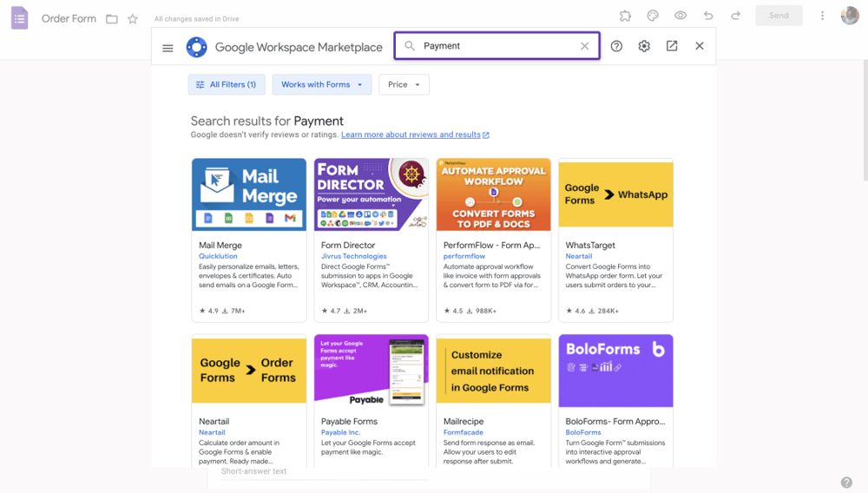This screenshot has height=493, width=868.
Task: Click the PerformFlow 988K+ downloads
Action: [482, 311]
